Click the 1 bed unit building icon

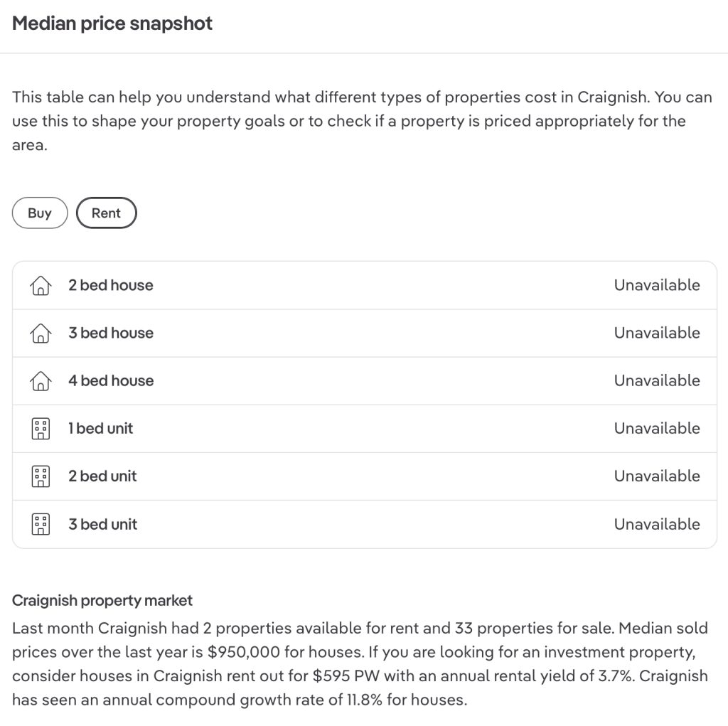coord(41,429)
